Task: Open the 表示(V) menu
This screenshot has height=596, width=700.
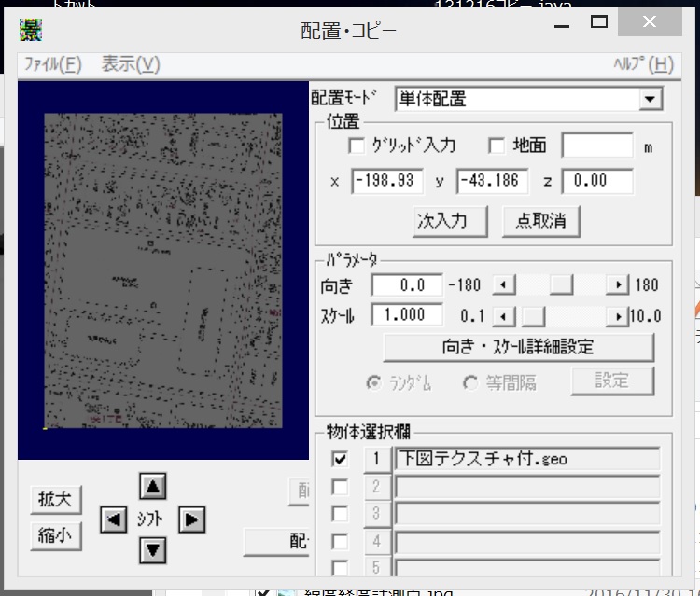Action: point(131,64)
